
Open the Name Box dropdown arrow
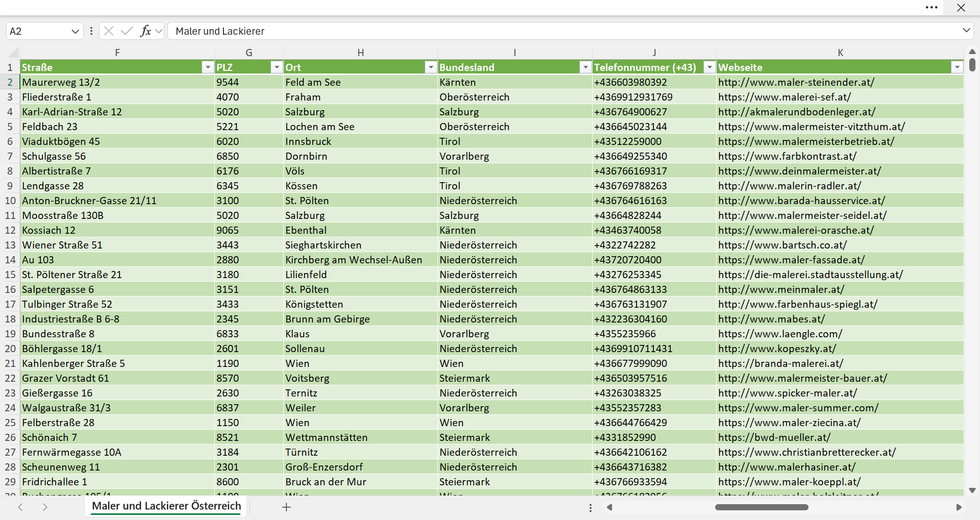[x=75, y=31]
